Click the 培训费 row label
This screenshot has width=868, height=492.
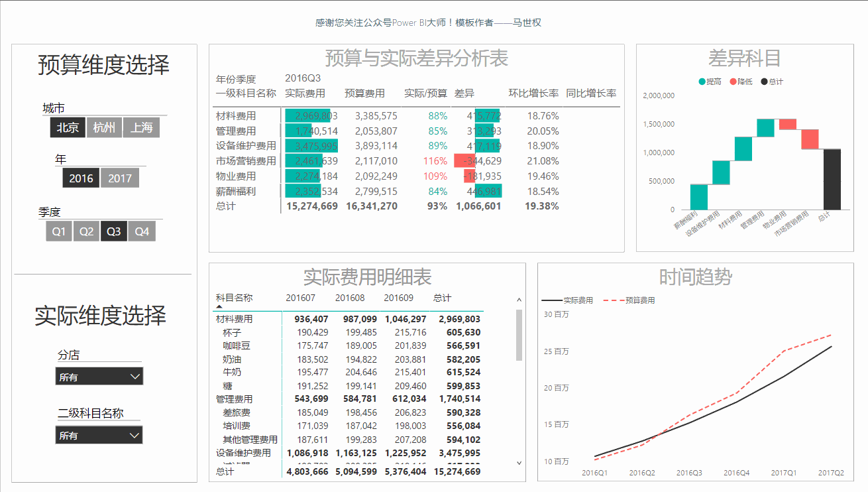click(x=237, y=426)
